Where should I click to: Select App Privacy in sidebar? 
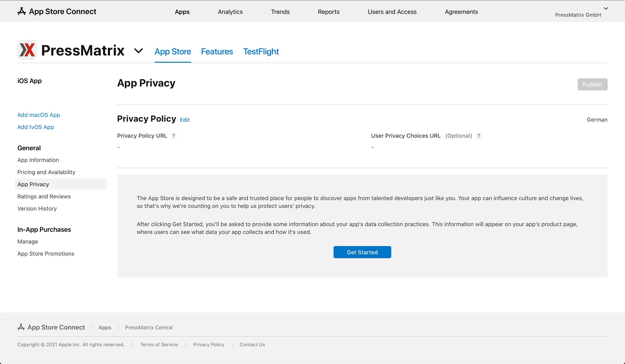[x=61, y=184]
